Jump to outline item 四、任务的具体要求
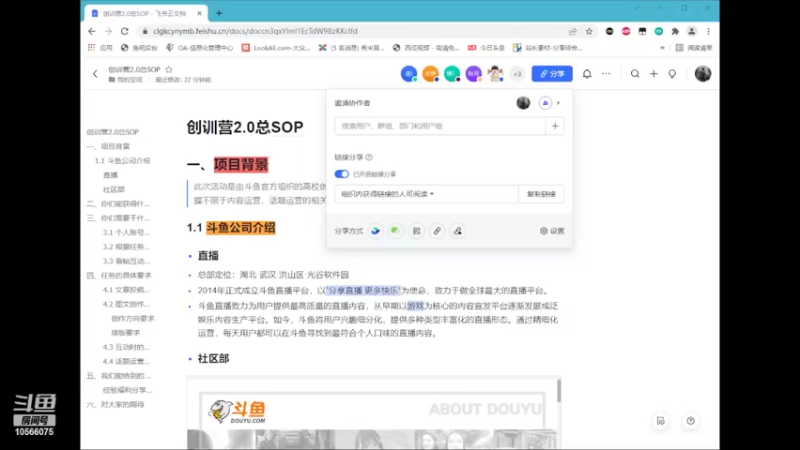The image size is (800, 450). pos(119,276)
